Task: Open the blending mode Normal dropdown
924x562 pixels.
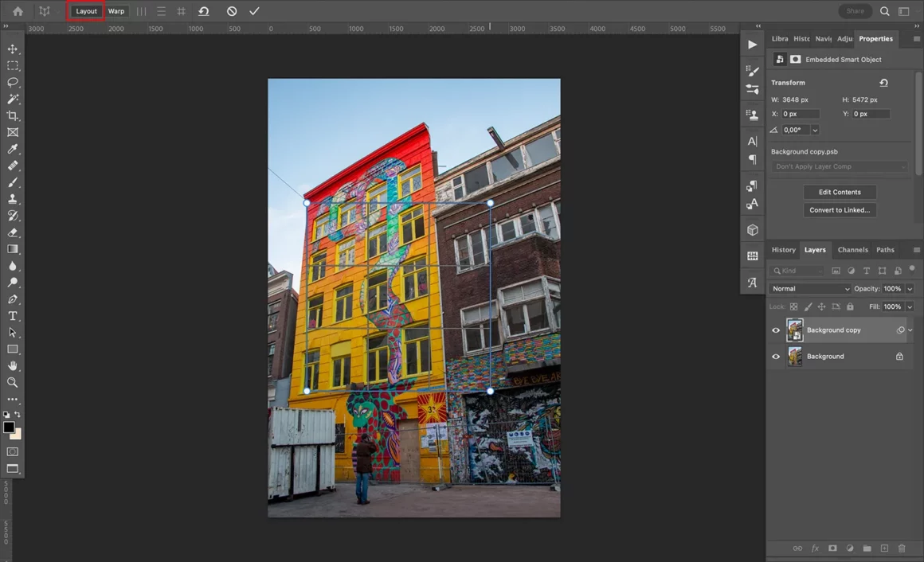Action: point(810,289)
